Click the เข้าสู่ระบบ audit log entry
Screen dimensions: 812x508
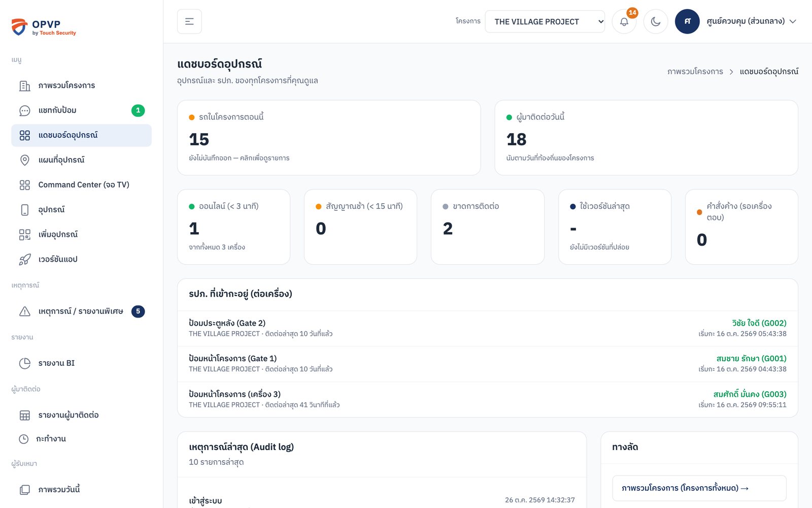(206, 501)
